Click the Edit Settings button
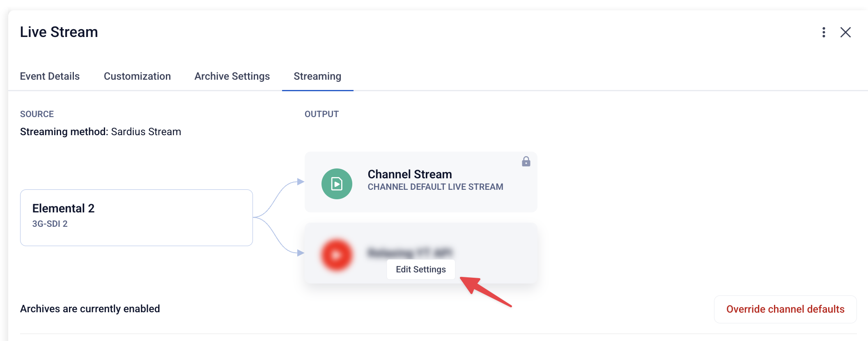Screen dimensions: 868x341 [x=421, y=270]
